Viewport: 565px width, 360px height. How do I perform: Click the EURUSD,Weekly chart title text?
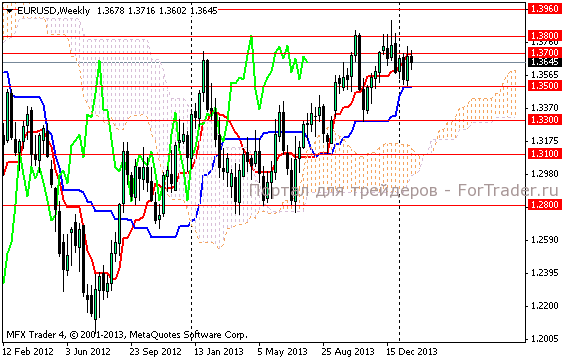[x=53, y=11]
